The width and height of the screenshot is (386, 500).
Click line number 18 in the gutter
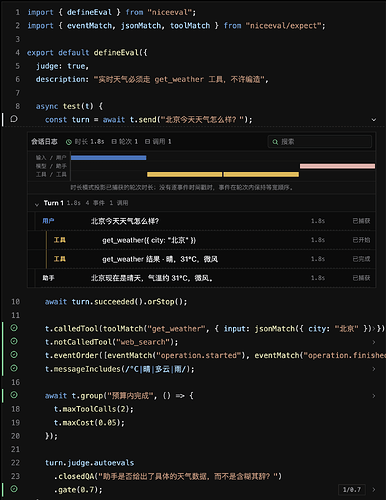pos(16,409)
